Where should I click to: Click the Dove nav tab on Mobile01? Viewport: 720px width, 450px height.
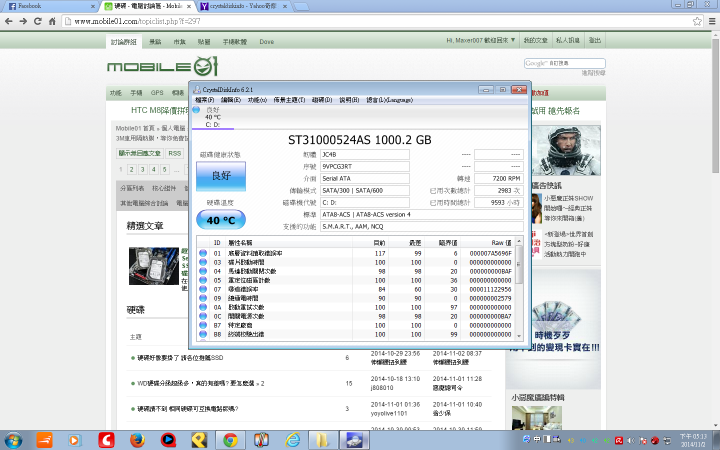266,41
